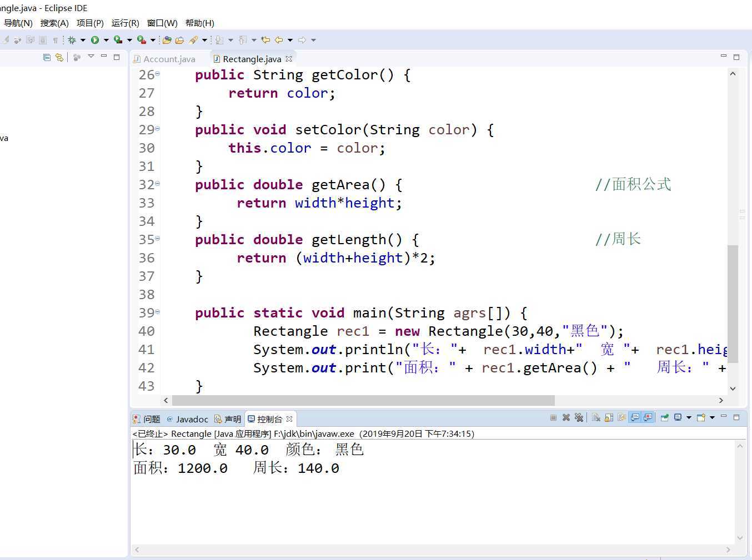Open the Open Console dropdown arrow
The width and height of the screenshot is (752, 560).
(712, 417)
